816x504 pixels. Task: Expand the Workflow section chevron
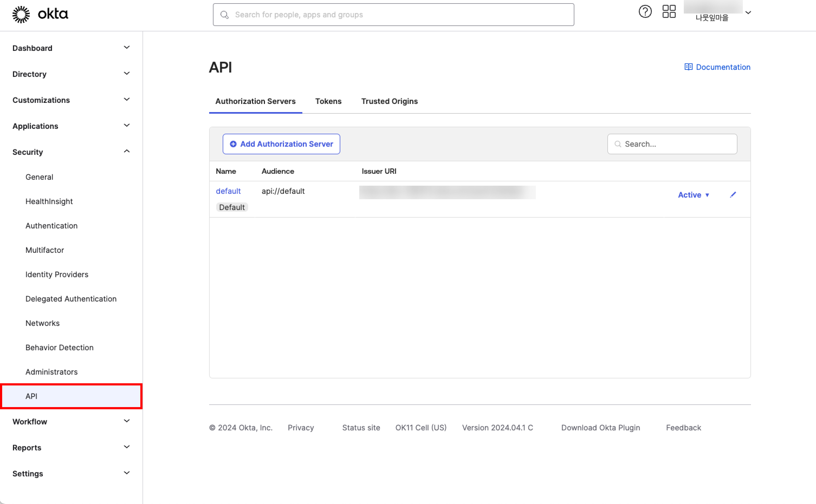127,421
